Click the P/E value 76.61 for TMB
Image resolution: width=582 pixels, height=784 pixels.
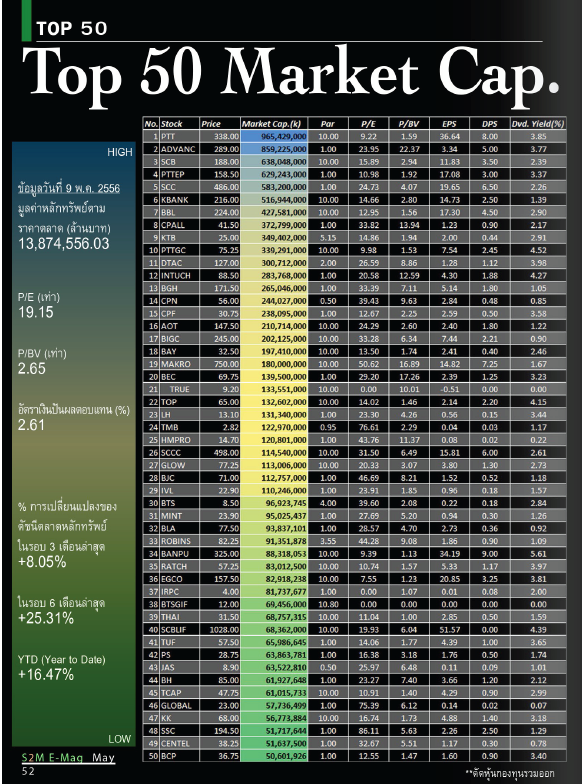[x=368, y=427]
